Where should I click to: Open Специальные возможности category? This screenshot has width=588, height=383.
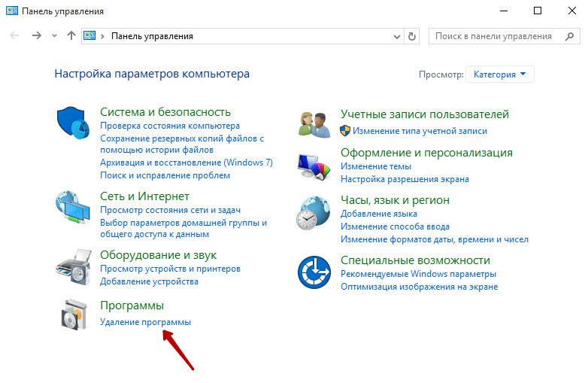[x=415, y=260]
